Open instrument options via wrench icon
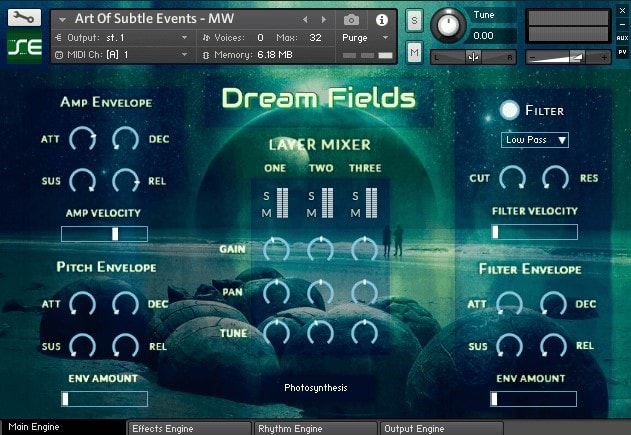This screenshot has width=631, height=435. (22, 19)
